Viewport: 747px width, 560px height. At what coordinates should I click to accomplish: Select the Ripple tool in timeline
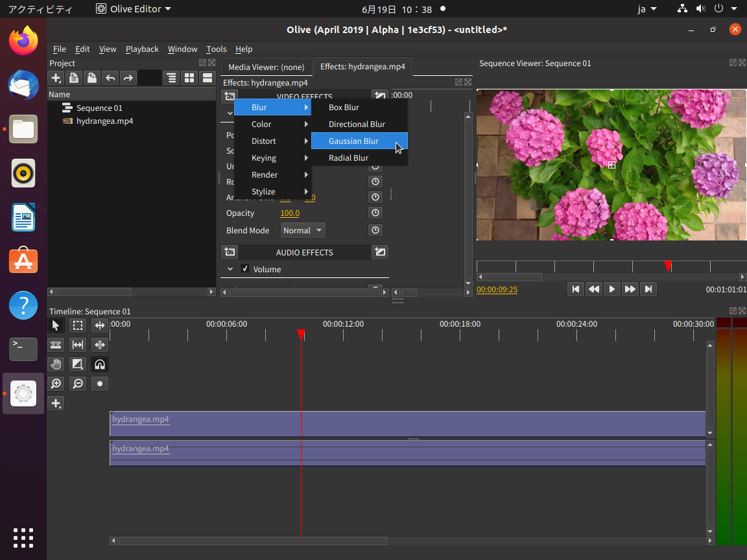[x=100, y=325]
